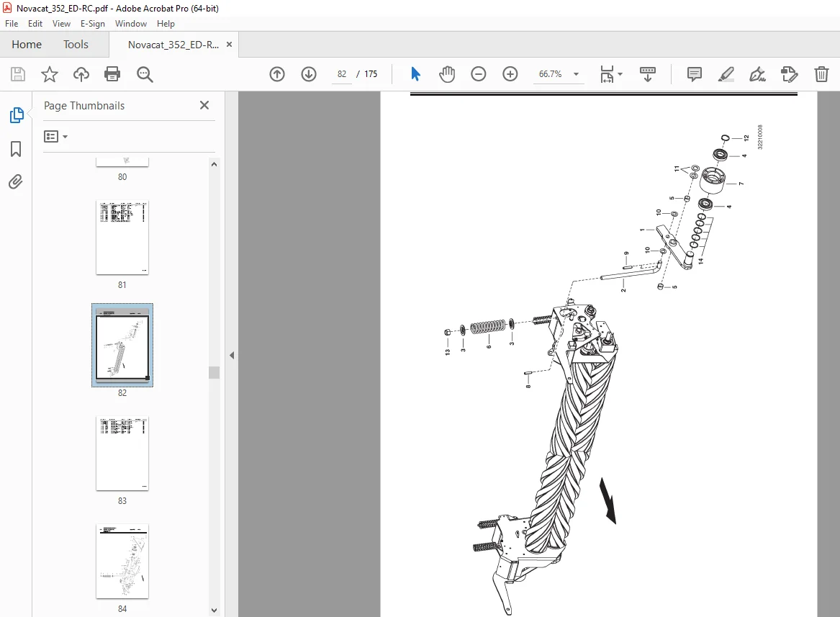Choose the Selection arrow tool
840x617 pixels.
[415, 74]
